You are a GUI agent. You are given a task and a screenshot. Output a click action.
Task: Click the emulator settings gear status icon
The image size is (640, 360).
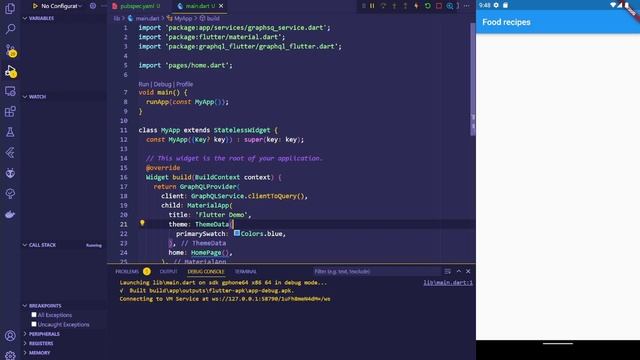point(496,5)
